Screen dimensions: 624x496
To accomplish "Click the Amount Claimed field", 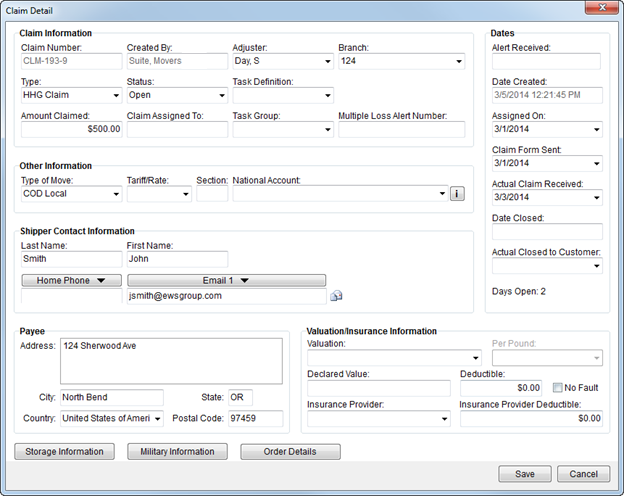I will pyautogui.click(x=68, y=129).
